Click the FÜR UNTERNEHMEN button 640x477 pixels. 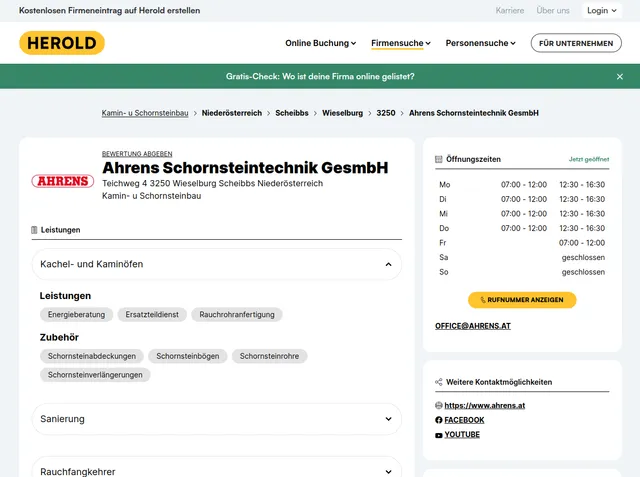(576, 43)
